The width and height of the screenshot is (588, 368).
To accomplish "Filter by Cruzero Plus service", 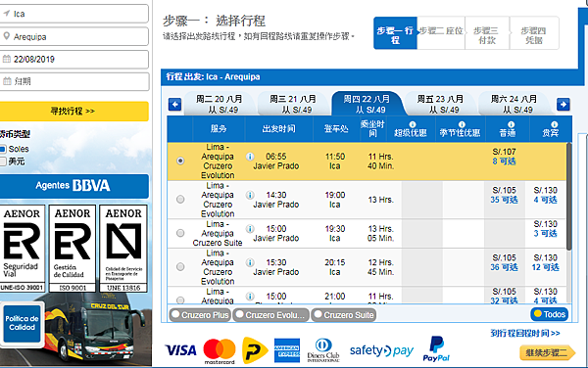I will point(200,315).
